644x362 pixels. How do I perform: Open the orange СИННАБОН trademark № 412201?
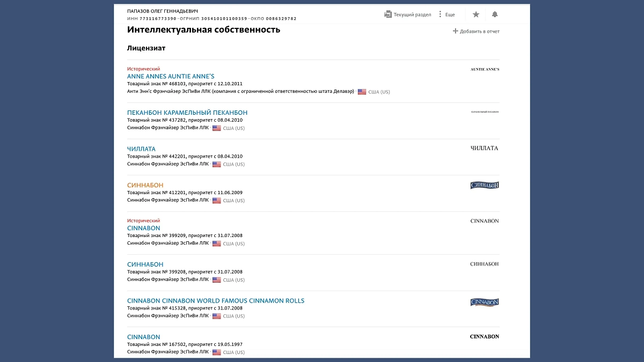tap(145, 184)
